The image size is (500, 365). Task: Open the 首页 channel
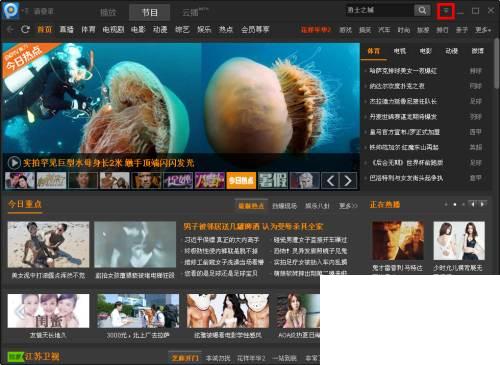point(45,29)
